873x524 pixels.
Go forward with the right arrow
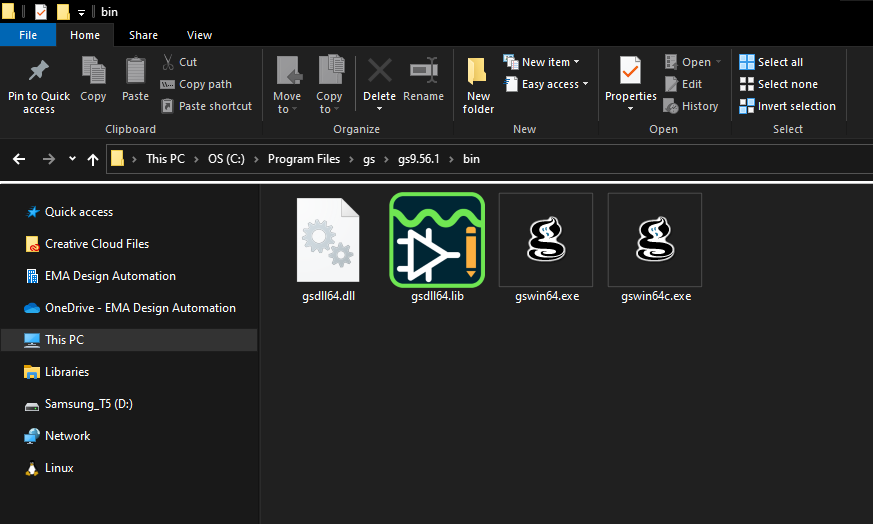click(49, 159)
